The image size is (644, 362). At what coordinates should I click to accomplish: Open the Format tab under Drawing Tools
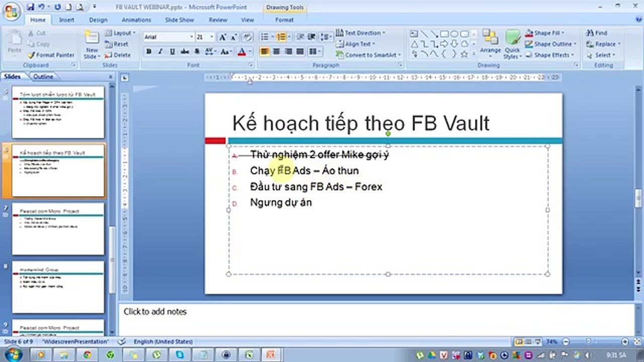(x=284, y=20)
